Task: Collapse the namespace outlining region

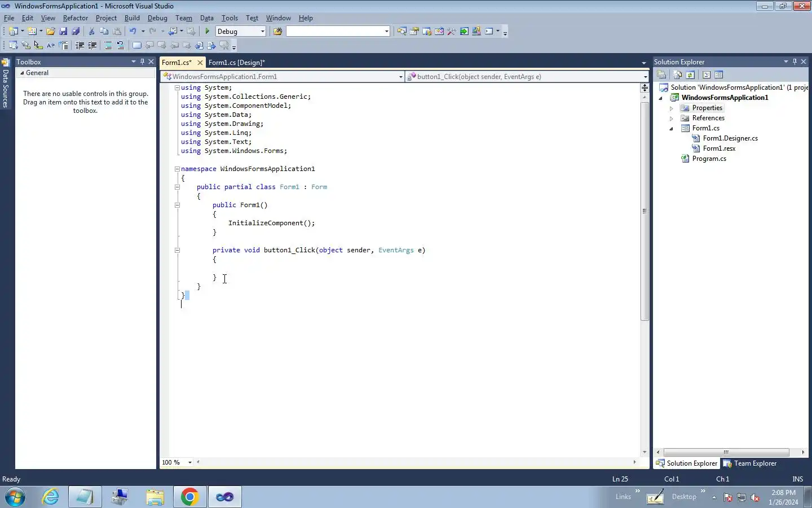Action: [x=177, y=169]
